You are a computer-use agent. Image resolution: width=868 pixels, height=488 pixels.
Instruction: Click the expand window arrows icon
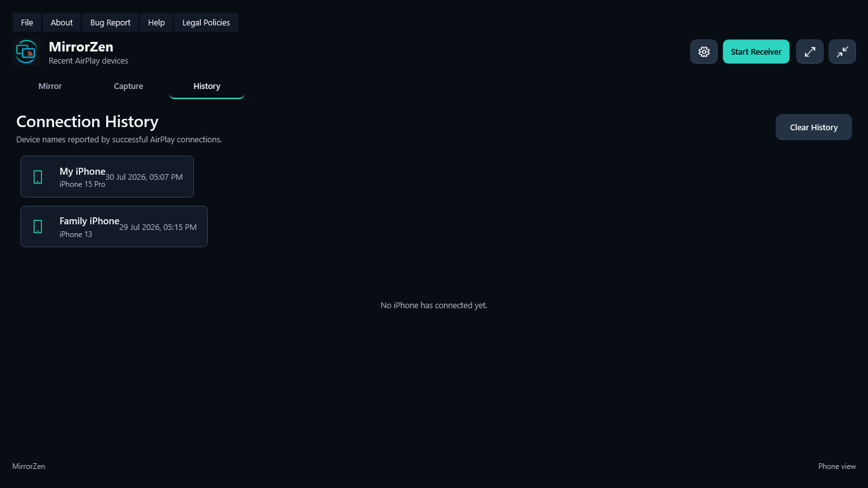click(x=810, y=52)
